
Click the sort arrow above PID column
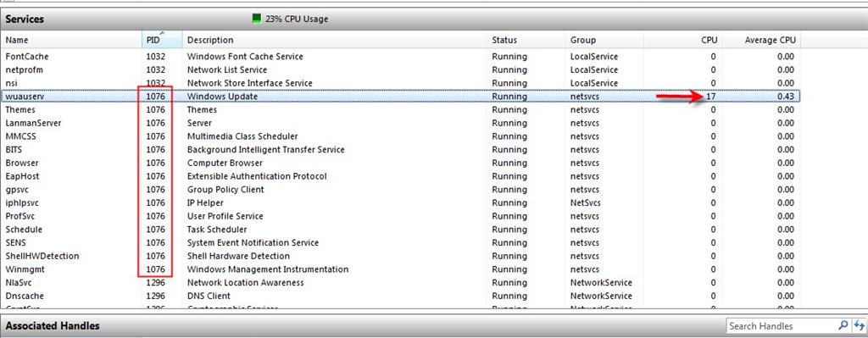(162, 34)
